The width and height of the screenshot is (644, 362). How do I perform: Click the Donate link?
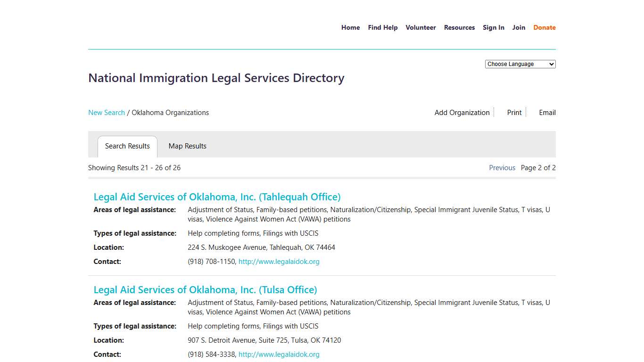click(544, 27)
